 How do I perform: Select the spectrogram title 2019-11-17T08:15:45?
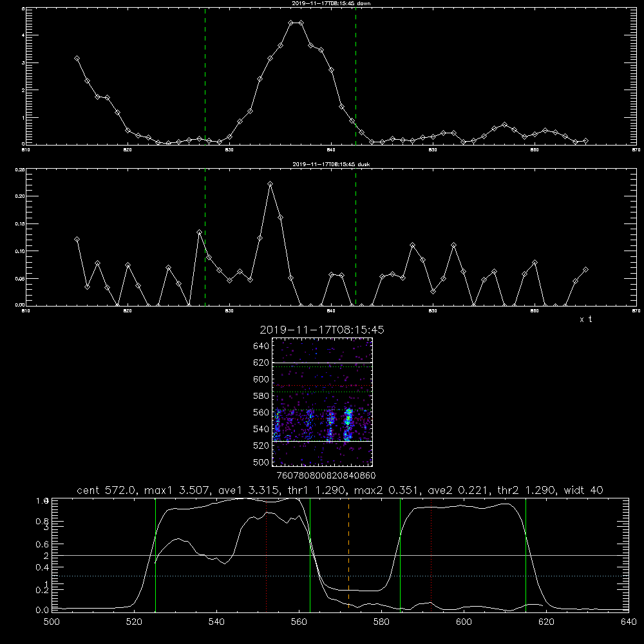322,330
